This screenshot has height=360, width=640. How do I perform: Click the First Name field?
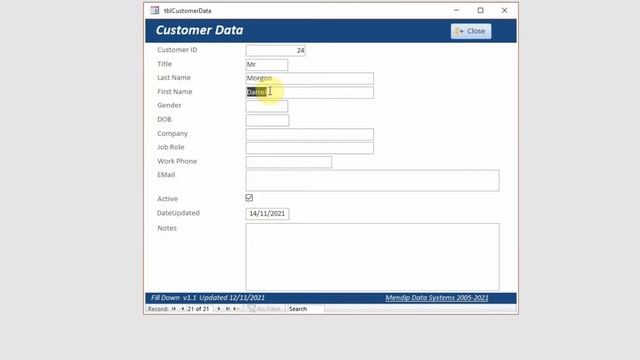tap(309, 92)
